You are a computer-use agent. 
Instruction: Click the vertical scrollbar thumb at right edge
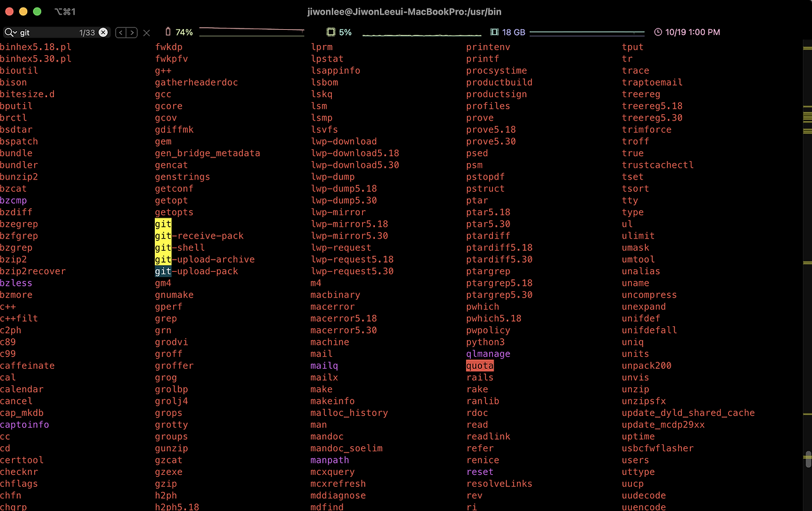pos(808,459)
